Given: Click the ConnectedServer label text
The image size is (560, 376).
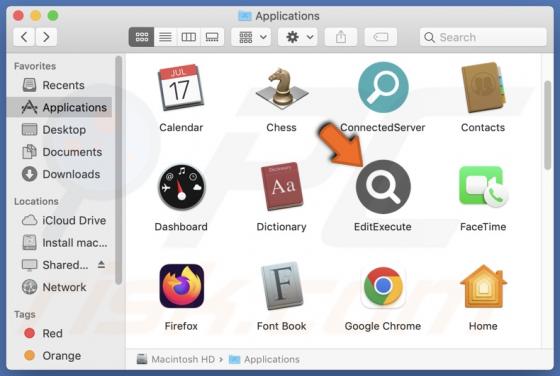Looking at the screenshot, I should pos(382,127).
